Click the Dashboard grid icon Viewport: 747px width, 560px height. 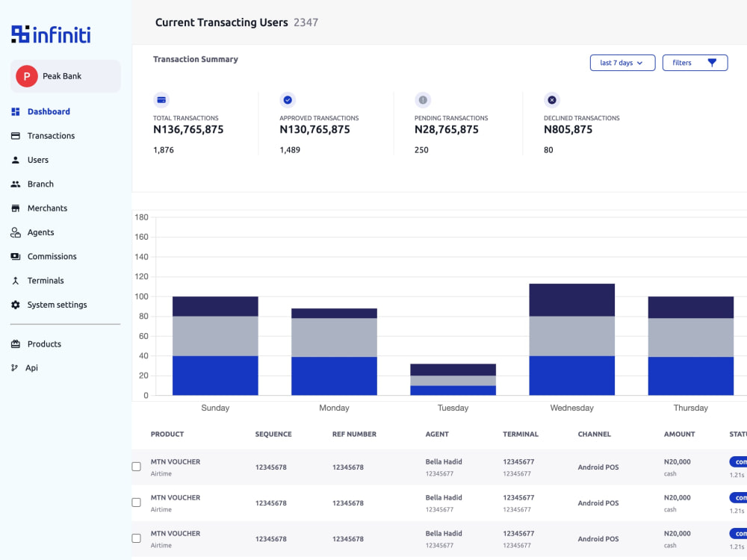click(16, 111)
